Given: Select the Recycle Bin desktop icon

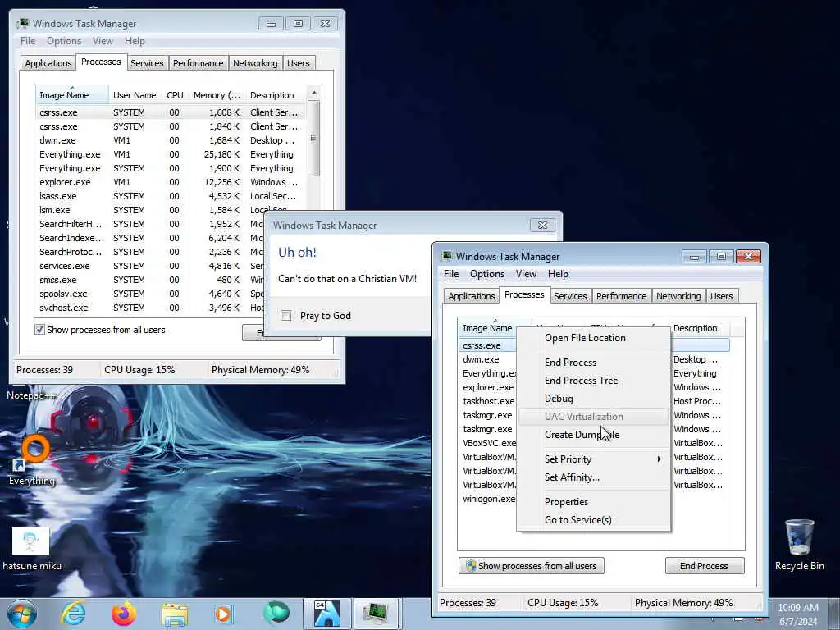Looking at the screenshot, I should [x=799, y=545].
